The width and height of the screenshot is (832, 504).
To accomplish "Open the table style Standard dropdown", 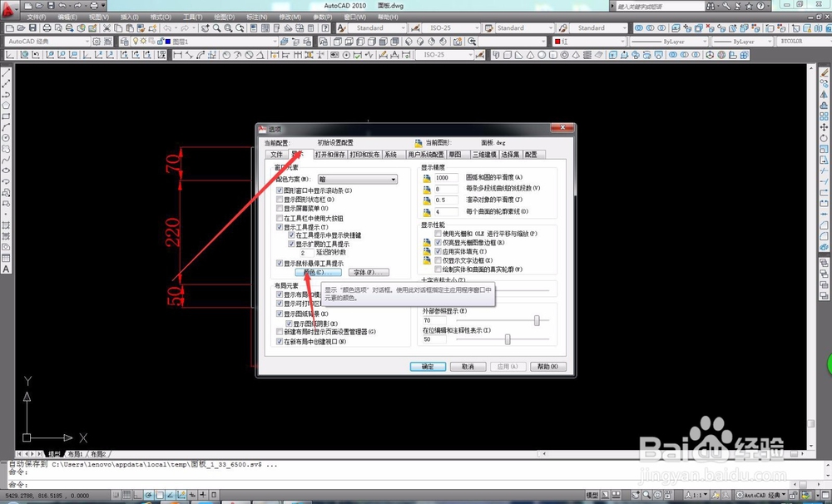I will [x=525, y=27].
